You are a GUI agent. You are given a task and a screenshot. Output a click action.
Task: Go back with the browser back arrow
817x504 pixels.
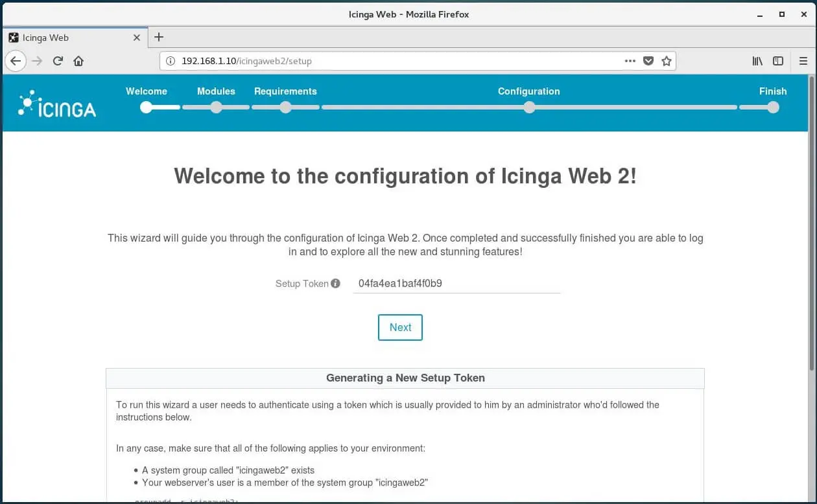pos(16,61)
